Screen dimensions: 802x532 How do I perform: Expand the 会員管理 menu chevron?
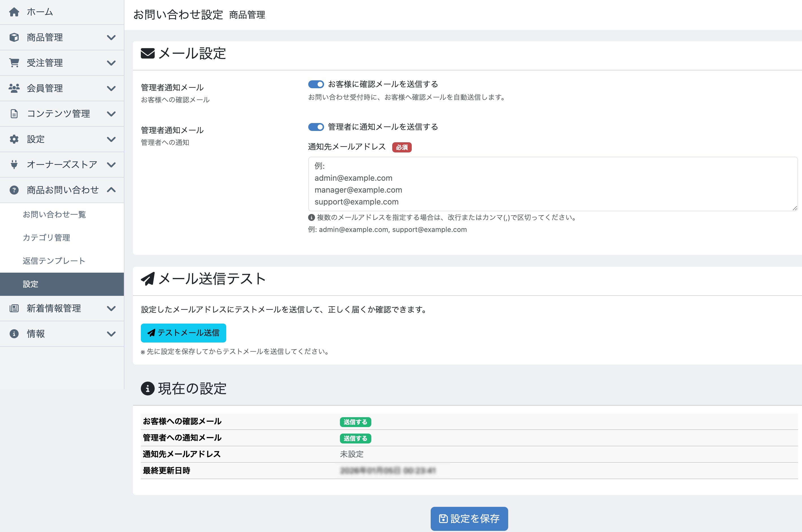pyautogui.click(x=111, y=89)
